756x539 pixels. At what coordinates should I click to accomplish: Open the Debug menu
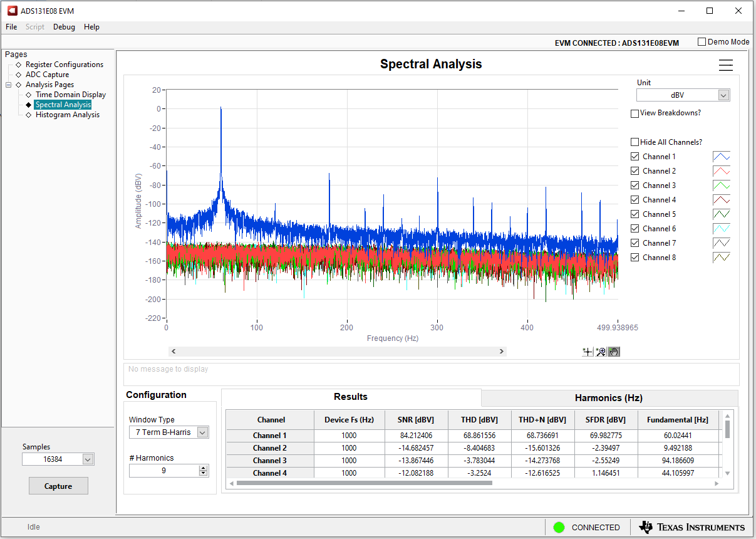click(64, 27)
